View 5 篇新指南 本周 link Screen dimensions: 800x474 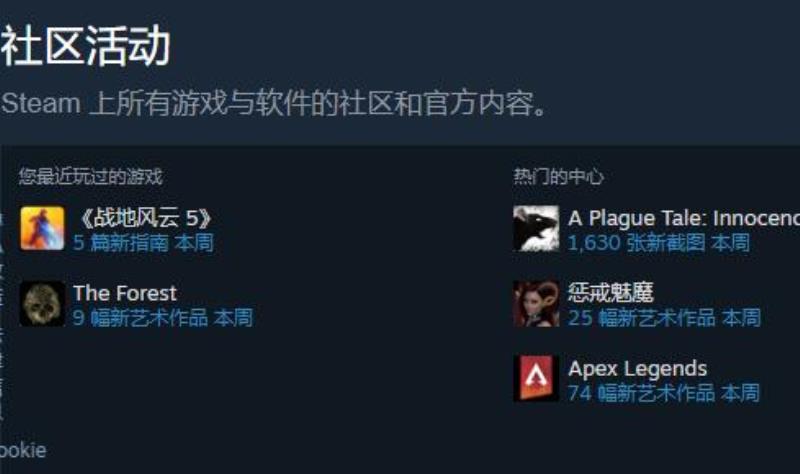pos(143,243)
